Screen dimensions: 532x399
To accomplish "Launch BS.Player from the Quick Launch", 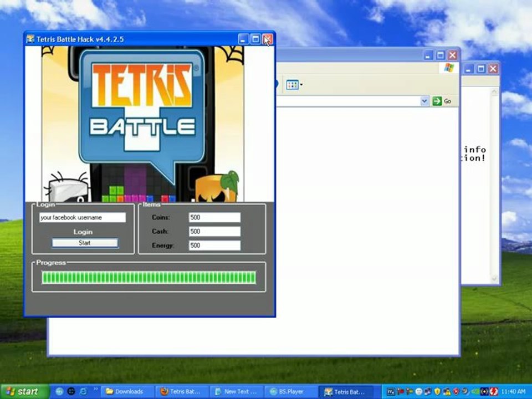I will pyautogui.click(x=59, y=392).
